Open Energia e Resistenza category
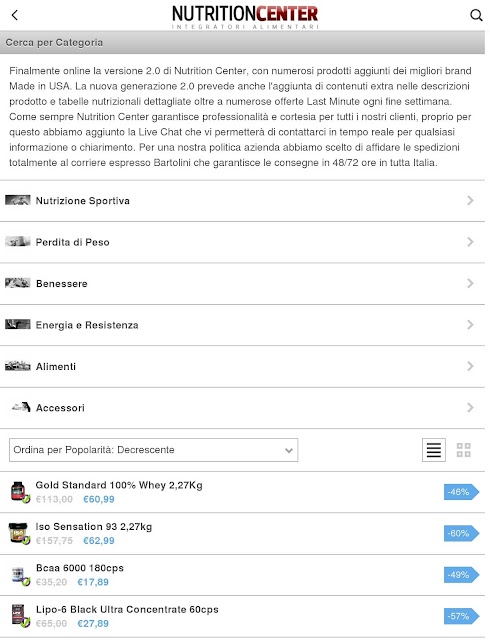490x640 pixels. point(243,325)
